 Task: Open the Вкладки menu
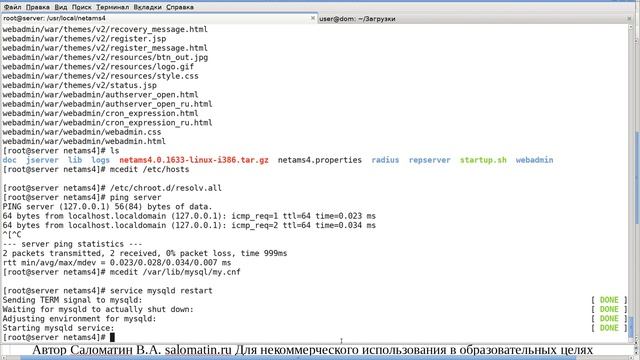click(x=147, y=7)
